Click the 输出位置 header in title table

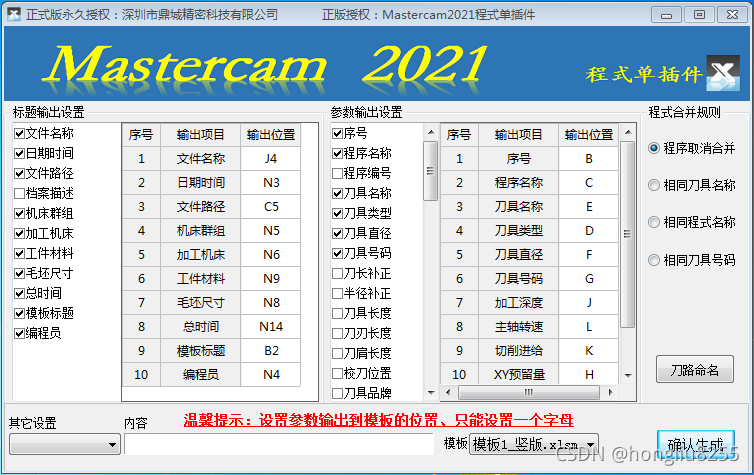click(271, 135)
